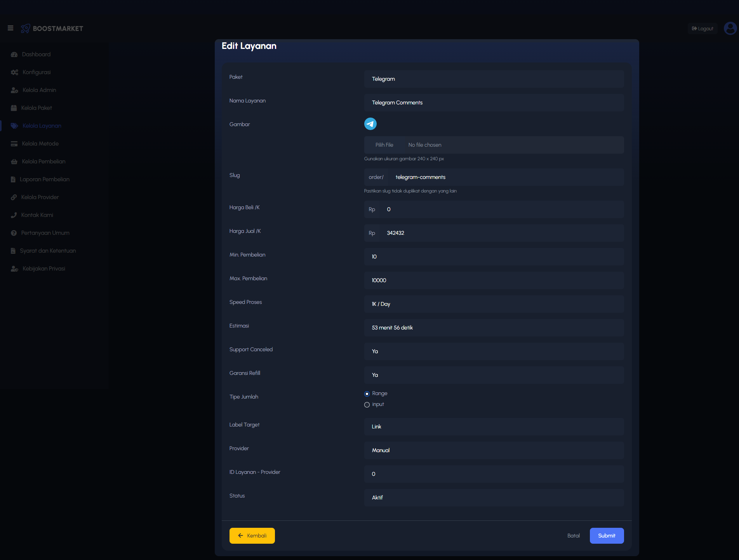Viewport: 739px width, 560px height.
Task: Click the Kelola Layanan tags icon
Action: click(15, 126)
